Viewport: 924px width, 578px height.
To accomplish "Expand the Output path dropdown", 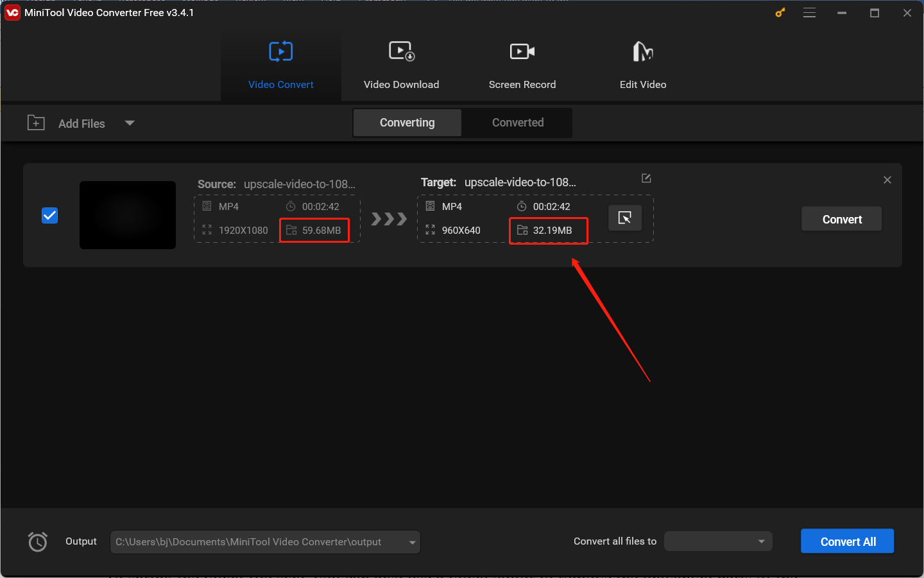I will click(412, 542).
